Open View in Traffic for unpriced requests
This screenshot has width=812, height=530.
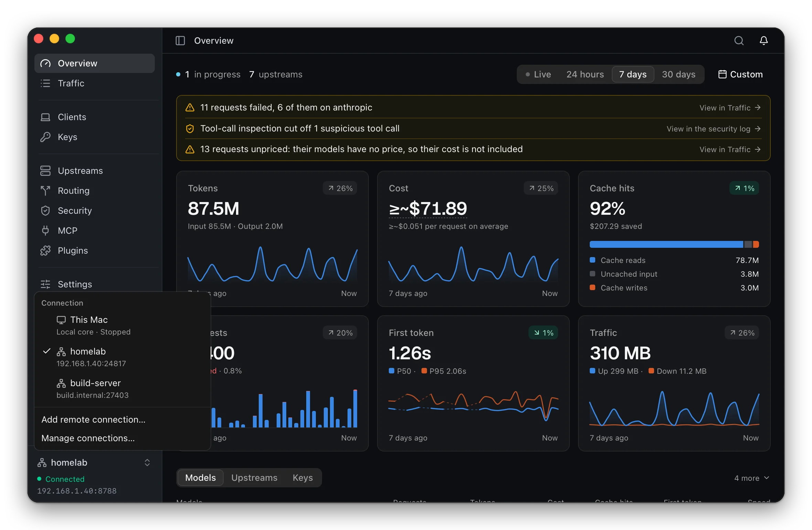point(730,149)
